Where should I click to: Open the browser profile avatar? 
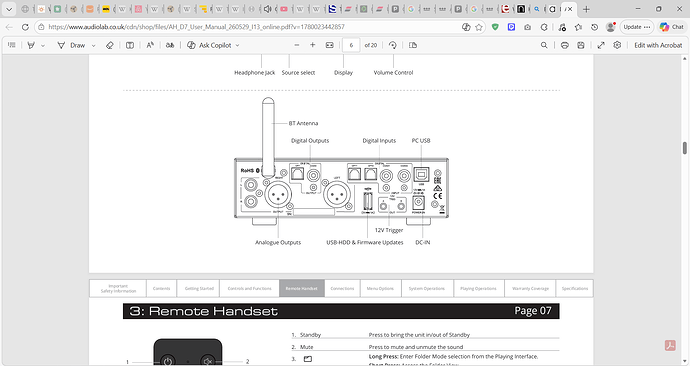[x=610, y=27]
